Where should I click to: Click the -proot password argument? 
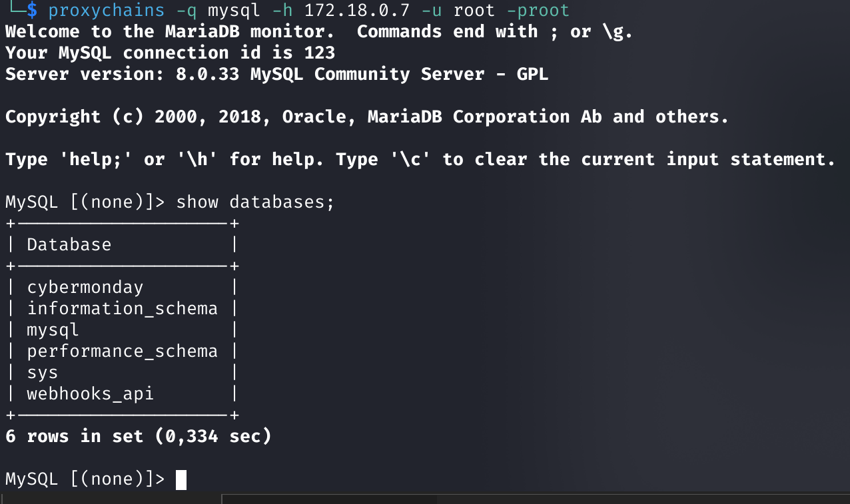[538, 11]
